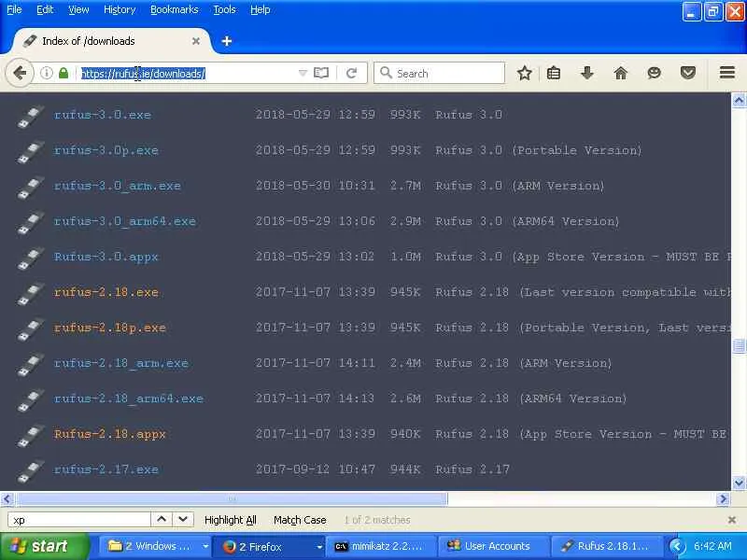Open the View menu
The height and width of the screenshot is (560, 747).
pos(78,9)
